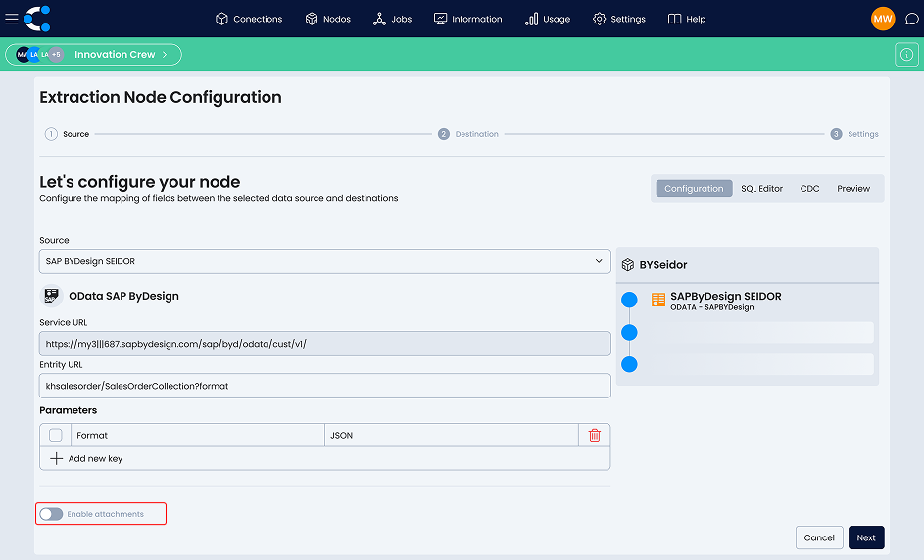Switch to the Preview tab

pyautogui.click(x=852, y=188)
